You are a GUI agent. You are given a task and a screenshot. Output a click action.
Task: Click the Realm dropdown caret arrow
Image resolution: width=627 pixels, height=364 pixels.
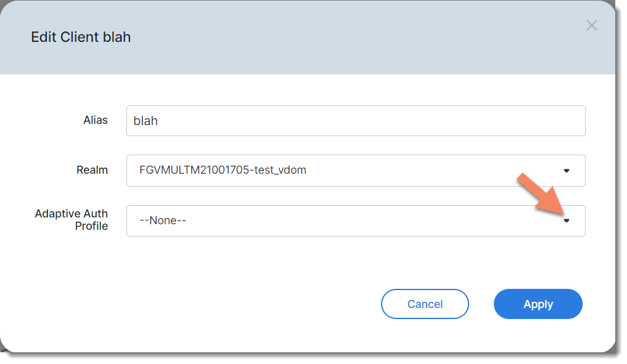coord(566,171)
